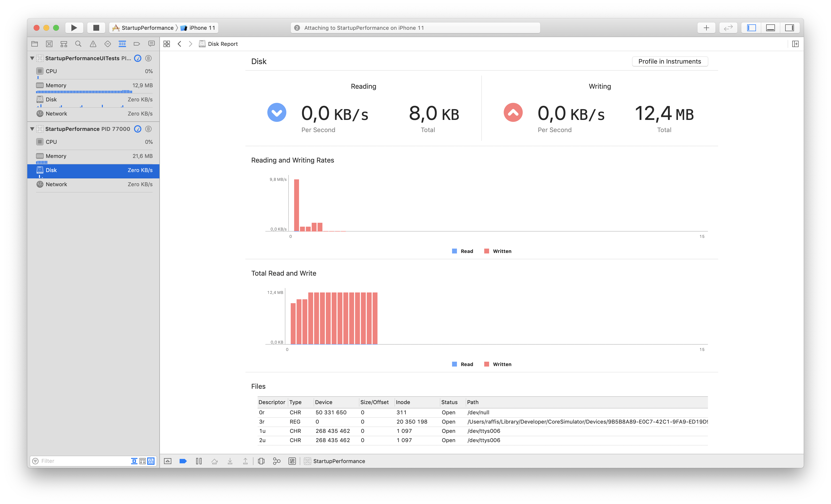Click the Step Into button
Viewport: 831px width, 504px height.
[230, 461]
